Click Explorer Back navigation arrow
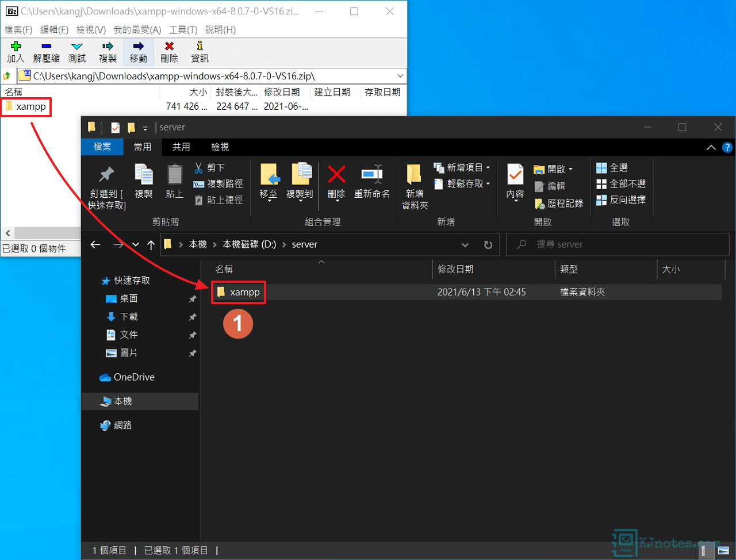 tap(95, 244)
